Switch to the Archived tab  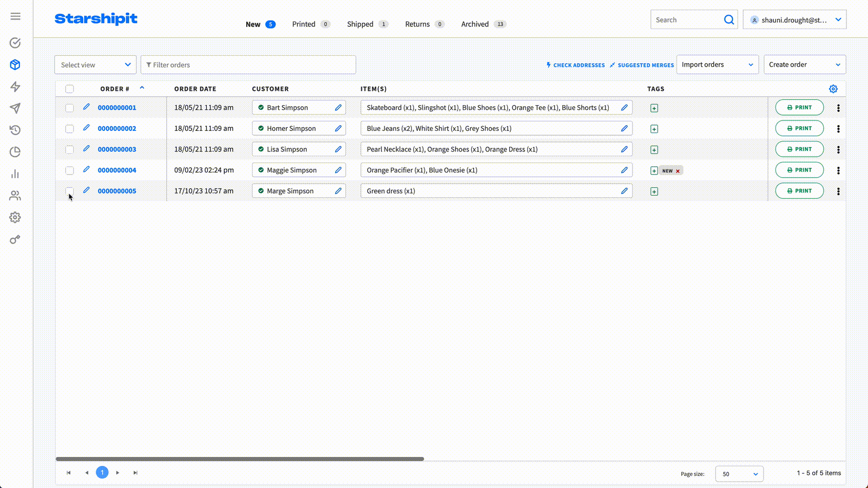[483, 24]
